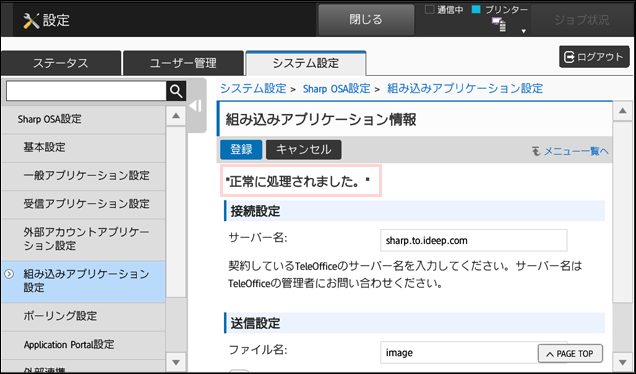Image resolution: width=636 pixels, height=374 pixels.
Task: Click the サーバー名 input field
Action: (473, 241)
